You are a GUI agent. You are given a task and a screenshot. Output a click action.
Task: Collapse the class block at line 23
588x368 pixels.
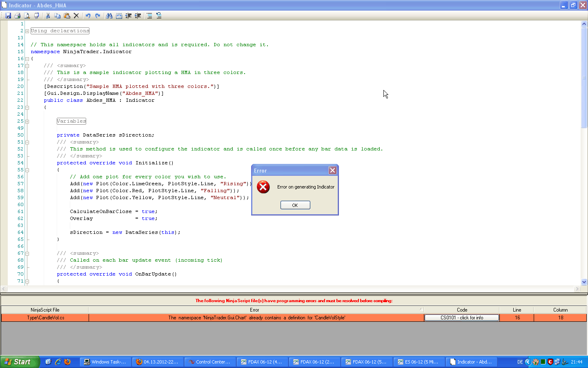(x=27, y=108)
